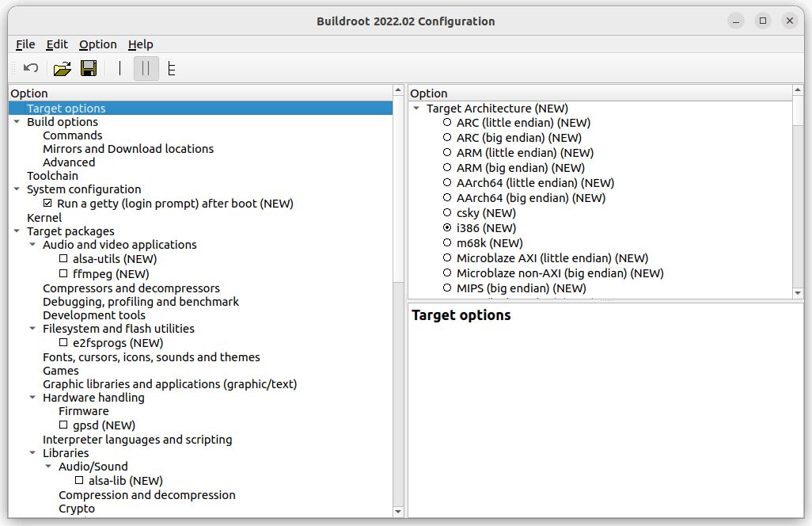Save configuration using the floppy disk icon
The image size is (812, 526).
[x=89, y=69]
